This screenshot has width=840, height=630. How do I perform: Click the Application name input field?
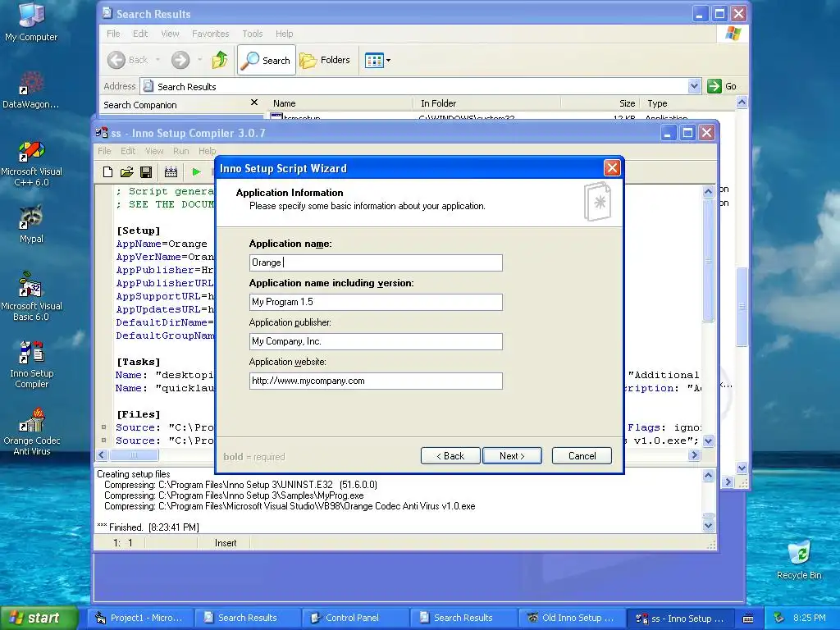point(376,262)
